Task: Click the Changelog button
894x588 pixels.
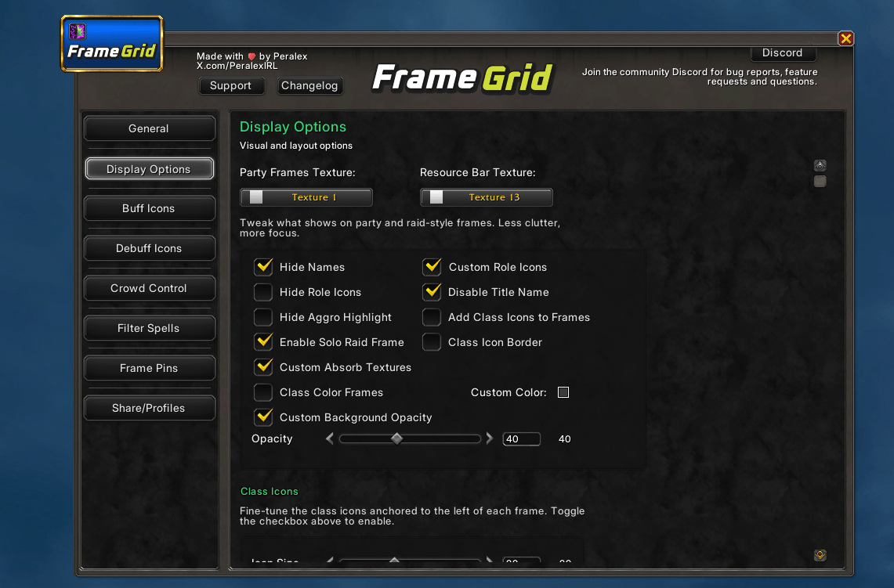Action: (309, 85)
